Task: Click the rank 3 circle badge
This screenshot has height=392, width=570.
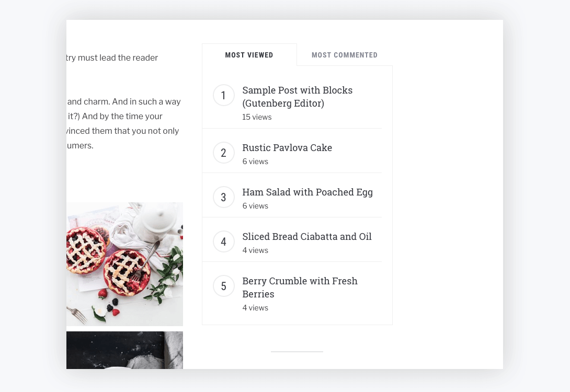Action: tap(223, 197)
